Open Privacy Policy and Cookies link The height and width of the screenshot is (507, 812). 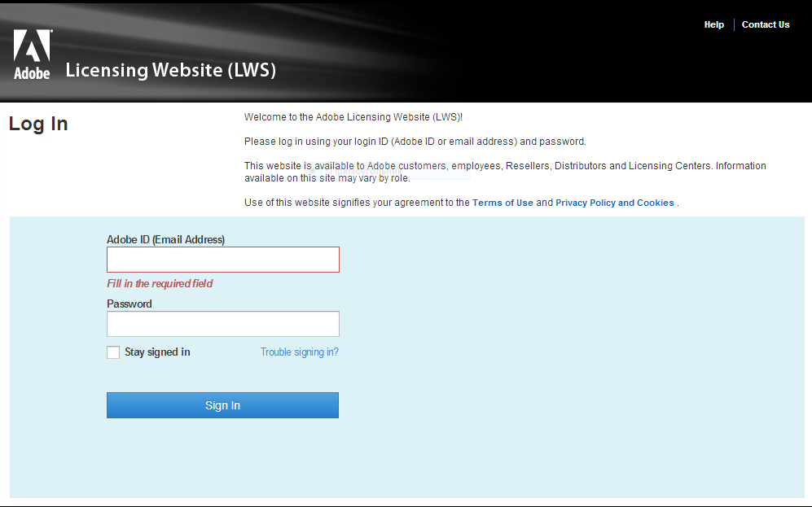[615, 203]
